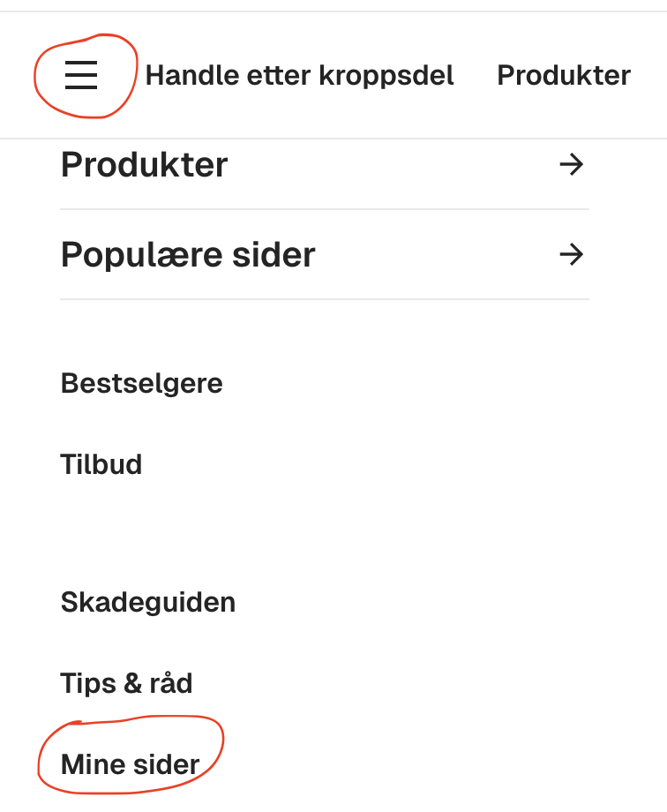Screen dimensions: 667x812
Task: Click the circled Mine sider entry
Action: (131, 764)
